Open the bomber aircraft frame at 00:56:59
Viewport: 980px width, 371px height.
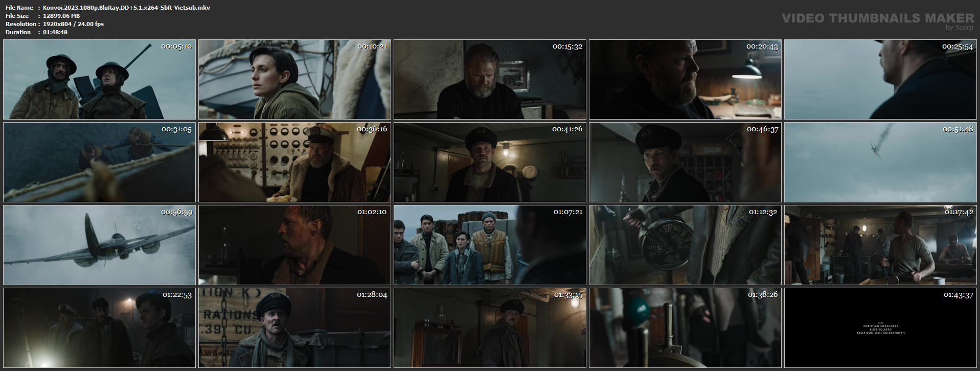point(99,245)
